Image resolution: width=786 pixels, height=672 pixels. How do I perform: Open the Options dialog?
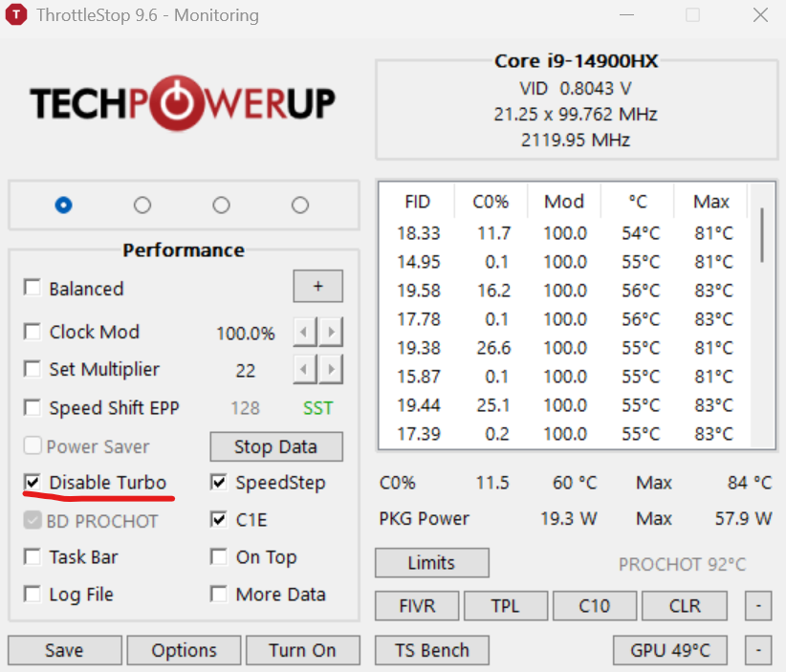click(184, 650)
